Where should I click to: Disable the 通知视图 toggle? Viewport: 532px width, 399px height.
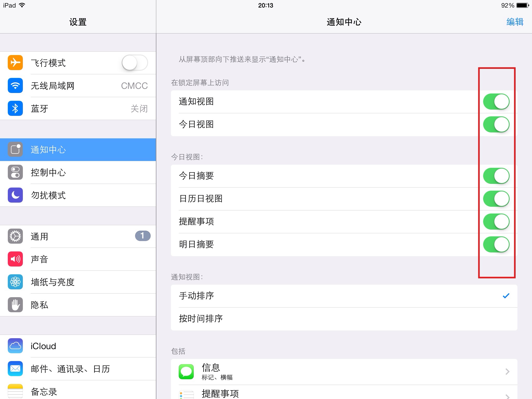tap(496, 101)
